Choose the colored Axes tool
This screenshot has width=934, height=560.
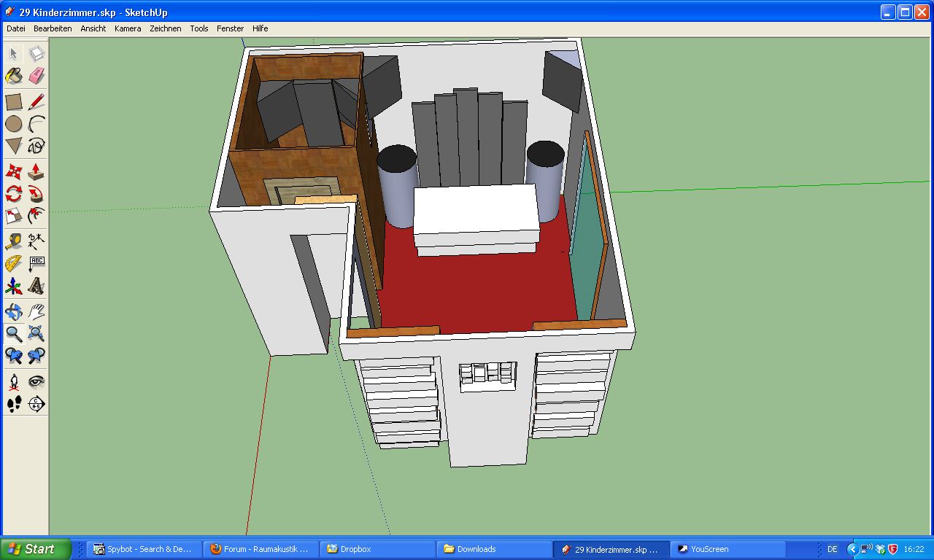pos(14,286)
